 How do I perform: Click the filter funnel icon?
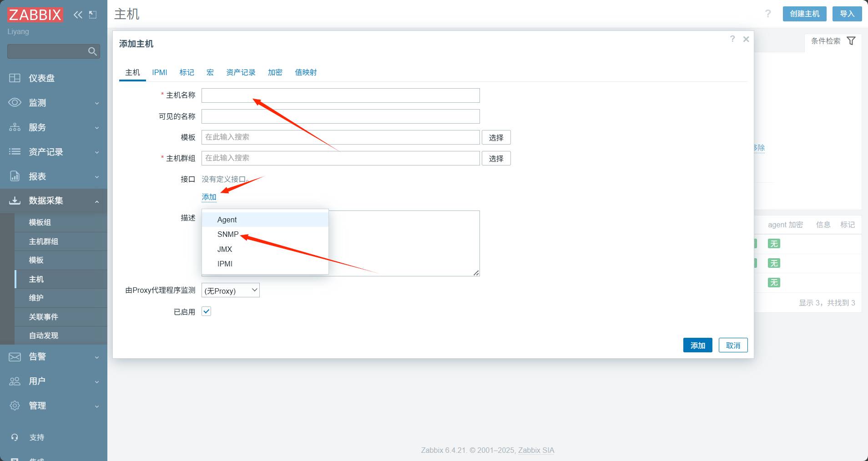(851, 41)
